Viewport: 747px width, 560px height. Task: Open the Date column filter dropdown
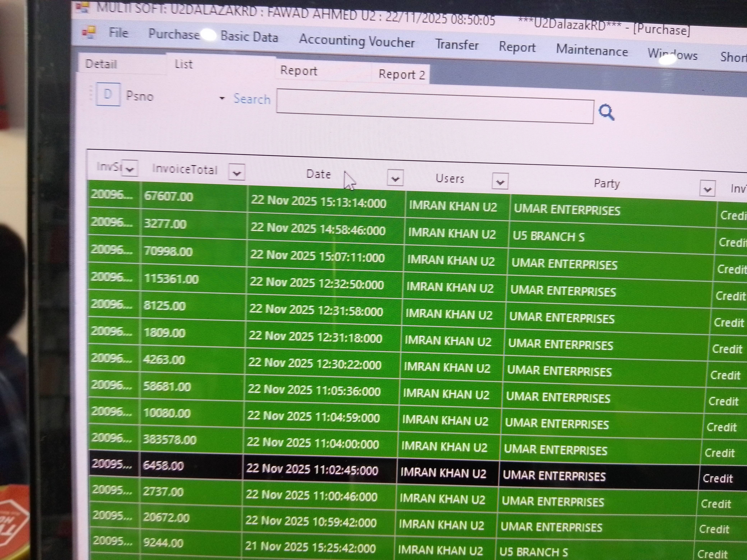coord(395,178)
